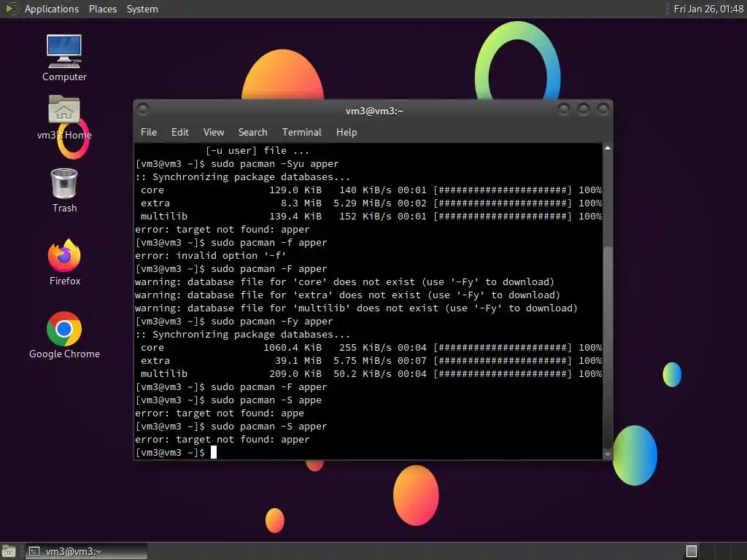Click the extra row showing 39.1 MiB
747x560 pixels.
(368, 360)
